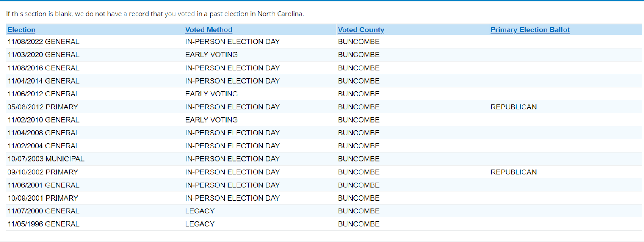Viewport: 644px width, 242px height.
Task: Click the 10/07/2003 MUNICIPAL election cell
Action: tap(46, 159)
